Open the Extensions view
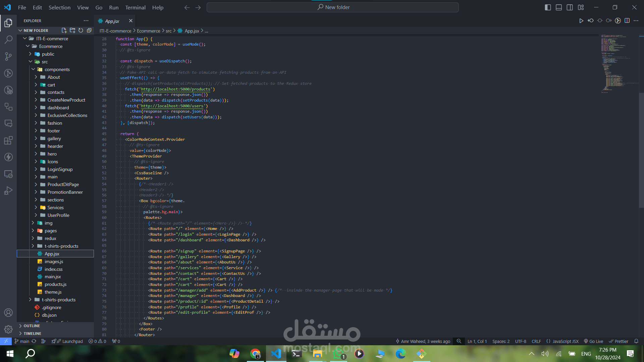Image resolution: width=644 pixels, height=362 pixels. pyautogui.click(x=8, y=140)
